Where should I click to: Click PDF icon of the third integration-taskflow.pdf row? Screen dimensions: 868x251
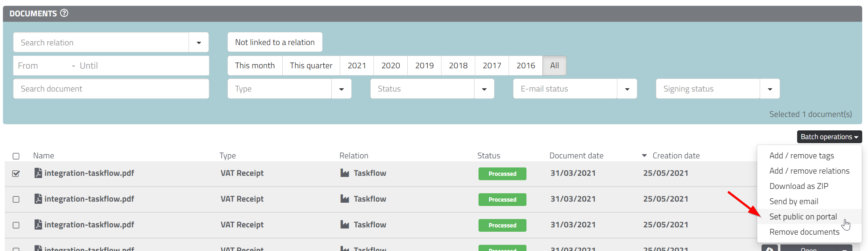pos(38,225)
